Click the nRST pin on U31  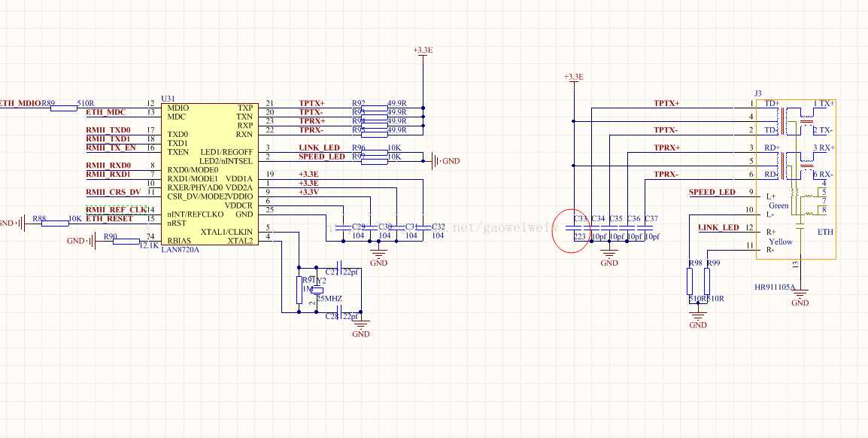point(175,221)
